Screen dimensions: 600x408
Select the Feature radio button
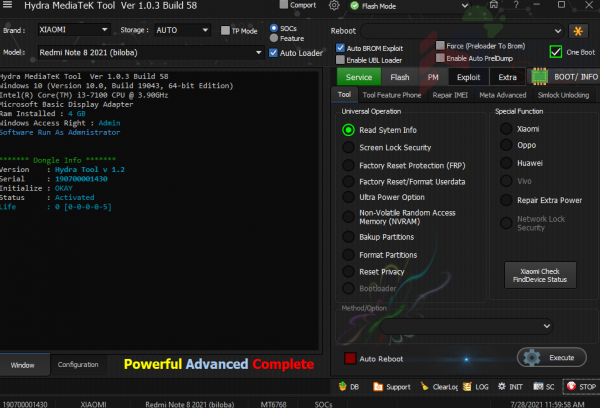pyautogui.click(x=274, y=38)
